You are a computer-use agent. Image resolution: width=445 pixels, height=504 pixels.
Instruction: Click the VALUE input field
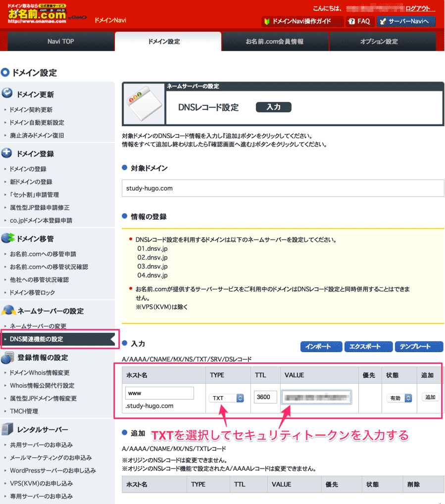pos(316,397)
